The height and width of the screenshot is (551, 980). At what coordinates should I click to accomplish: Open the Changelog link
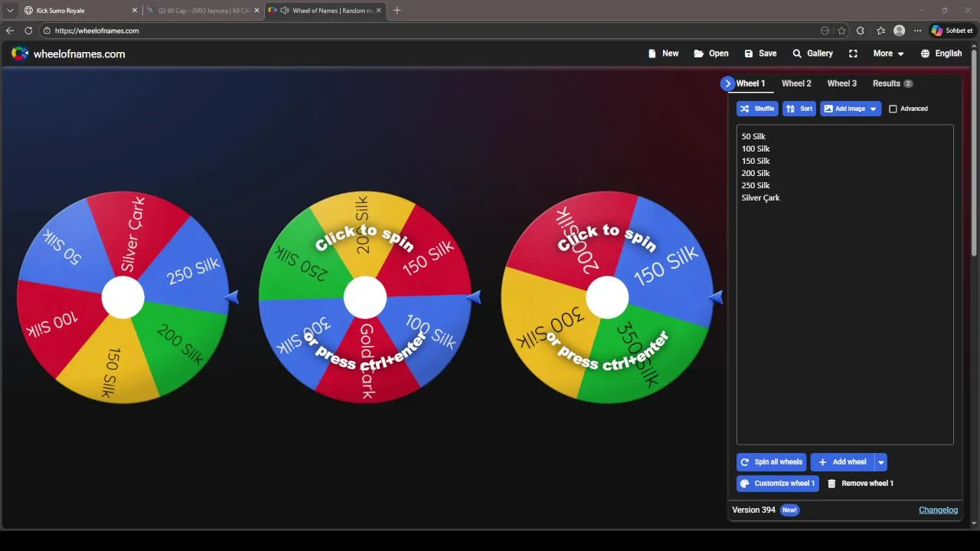pos(938,510)
